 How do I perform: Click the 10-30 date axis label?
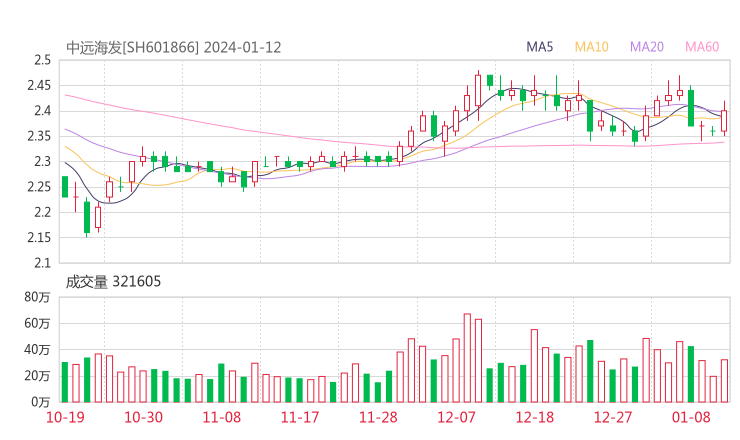click(143, 417)
